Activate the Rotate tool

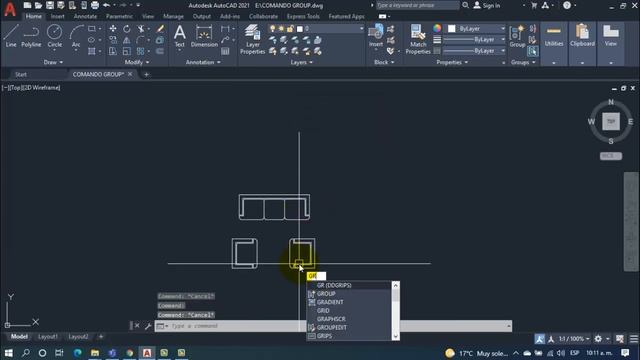[x=127, y=29]
